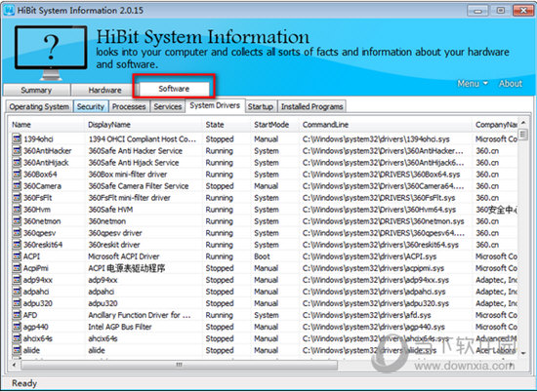Click the driver icon beside 360qpesv
Viewport: 537px width, 392px height.
click(x=17, y=233)
